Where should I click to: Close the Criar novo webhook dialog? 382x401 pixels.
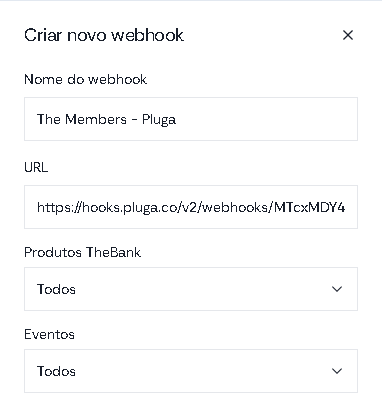[348, 35]
